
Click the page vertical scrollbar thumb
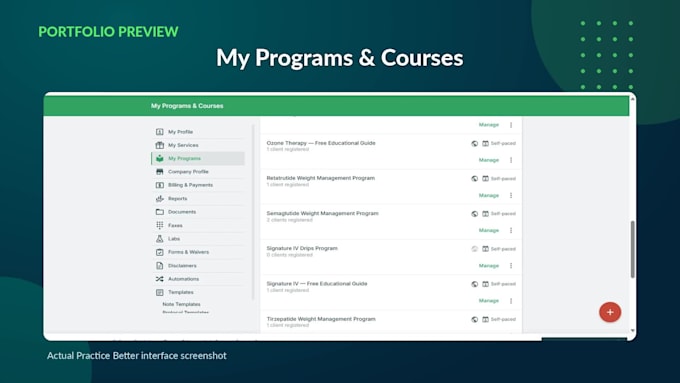(632, 249)
